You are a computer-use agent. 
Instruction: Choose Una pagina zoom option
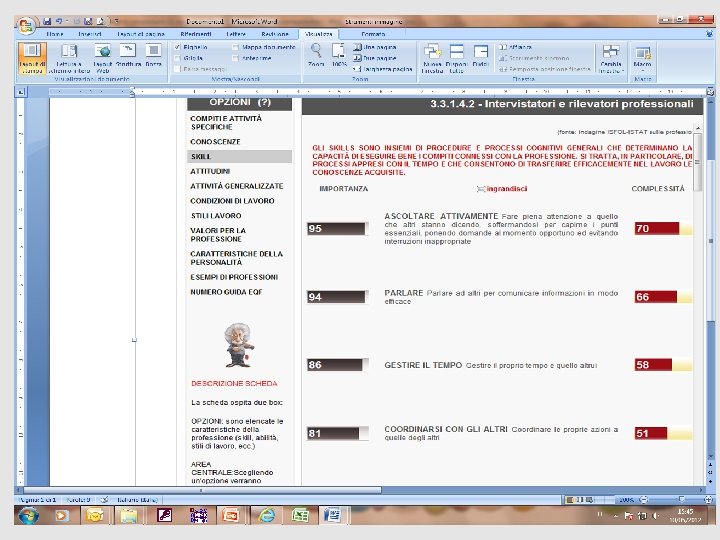point(375,47)
